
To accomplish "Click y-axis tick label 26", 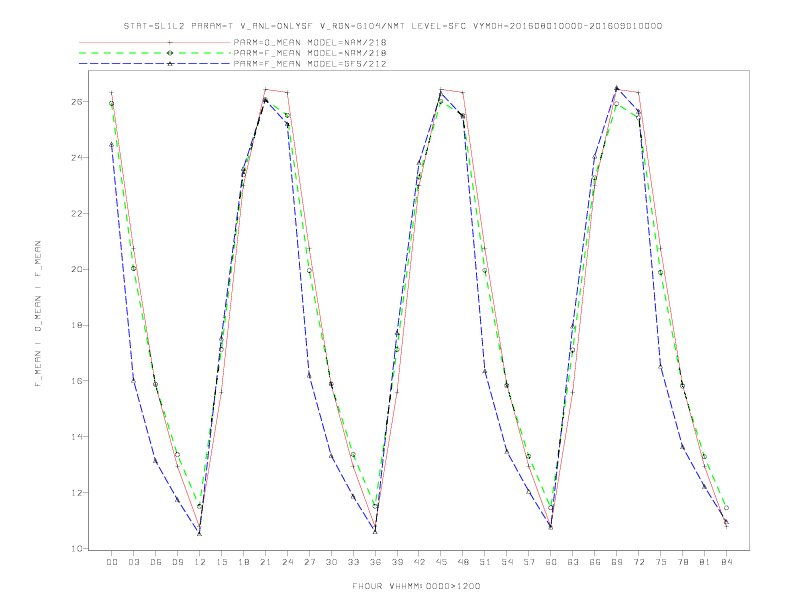I will (77, 102).
